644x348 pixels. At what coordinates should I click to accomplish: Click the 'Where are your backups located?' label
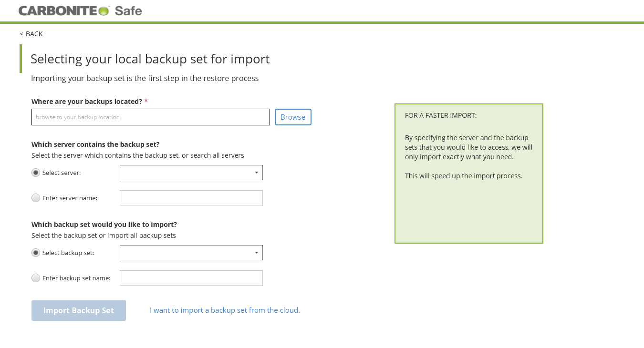[87, 102]
